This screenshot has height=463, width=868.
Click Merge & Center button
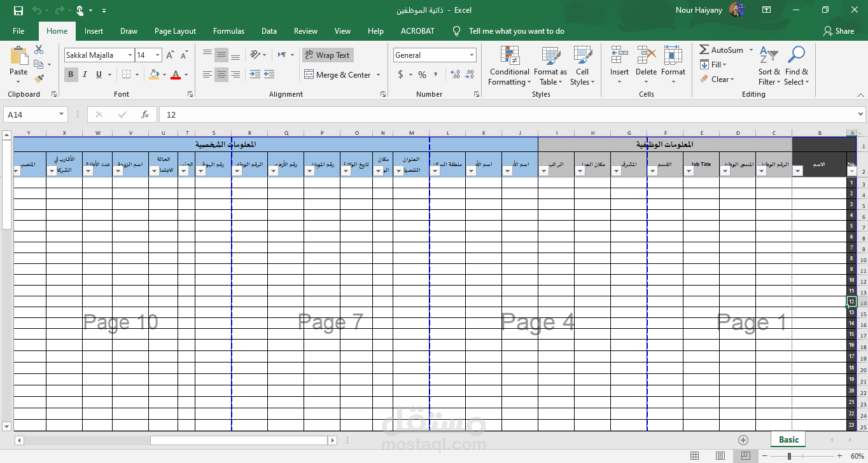(338, 74)
